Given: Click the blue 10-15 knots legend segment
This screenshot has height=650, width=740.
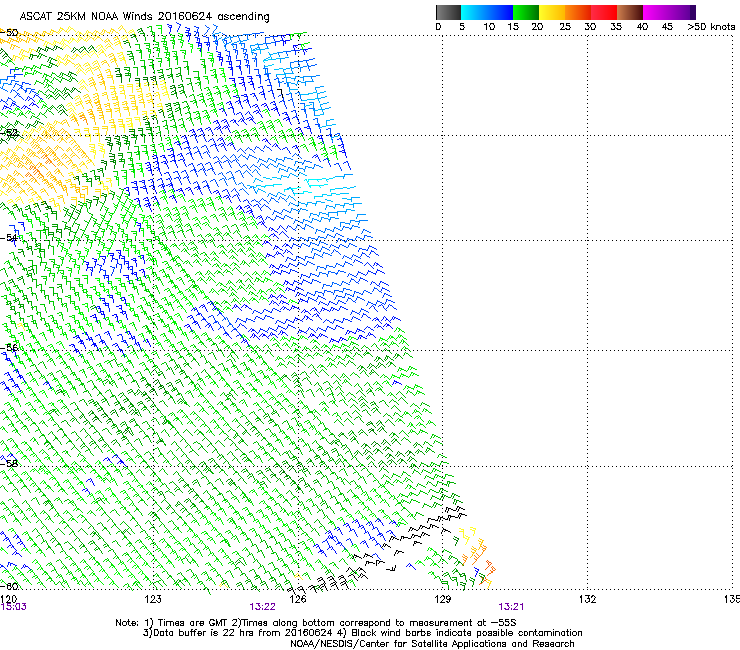Looking at the screenshot, I should point(500,12).
